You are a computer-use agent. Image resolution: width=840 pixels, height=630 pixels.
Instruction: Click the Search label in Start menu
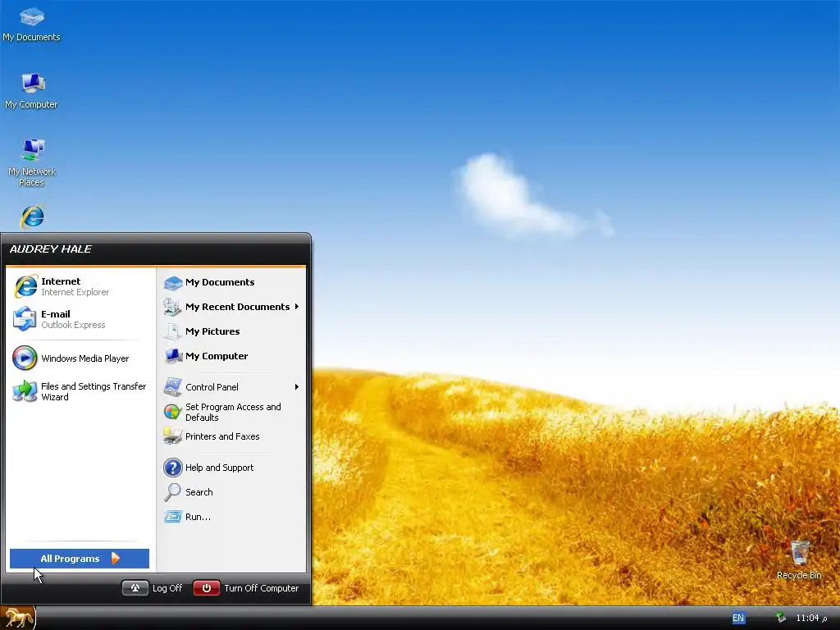(199, 492)
